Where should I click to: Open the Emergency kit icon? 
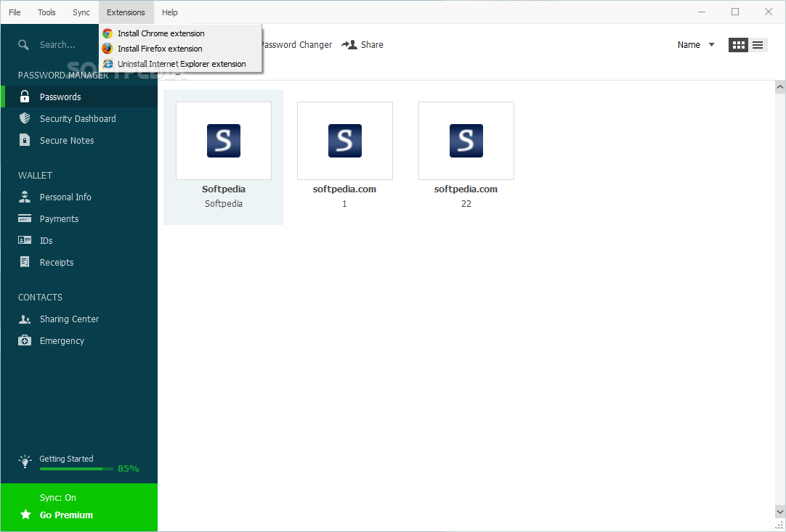point(25,340)
